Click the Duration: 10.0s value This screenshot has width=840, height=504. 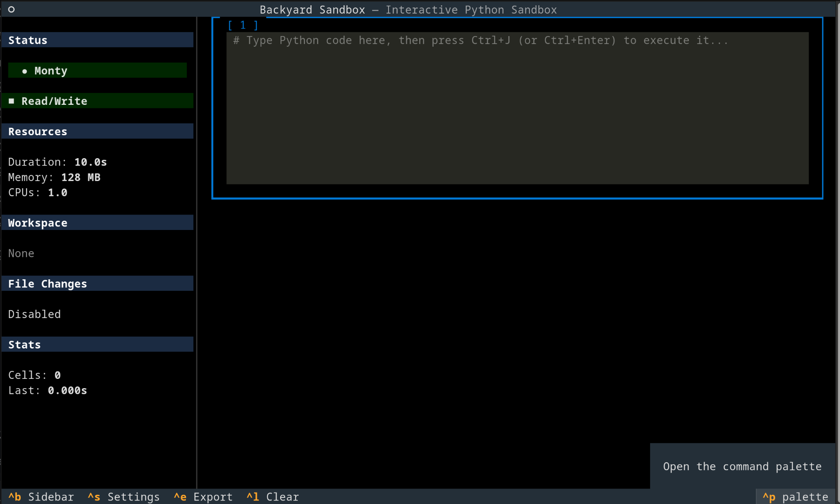tap(58, 162)
